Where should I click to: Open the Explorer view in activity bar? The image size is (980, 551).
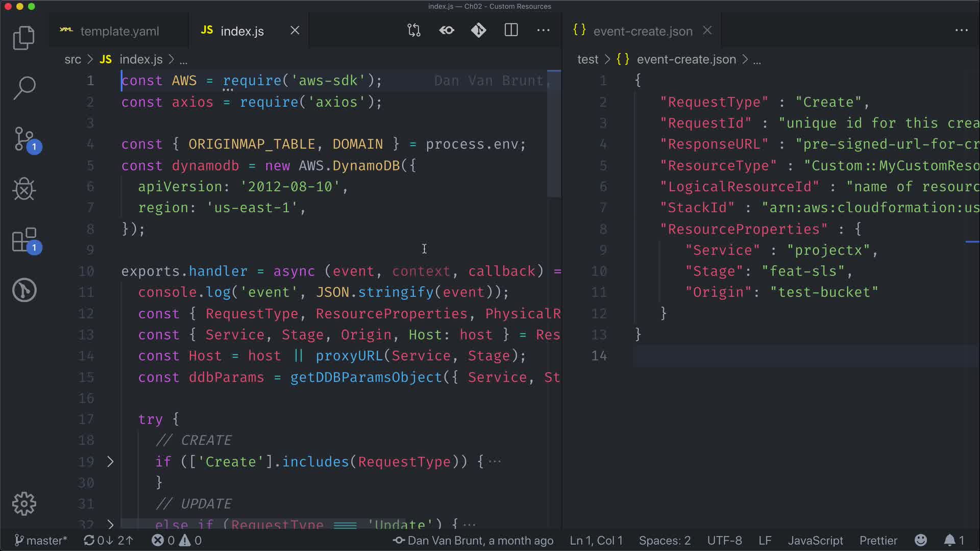(23, 38)
